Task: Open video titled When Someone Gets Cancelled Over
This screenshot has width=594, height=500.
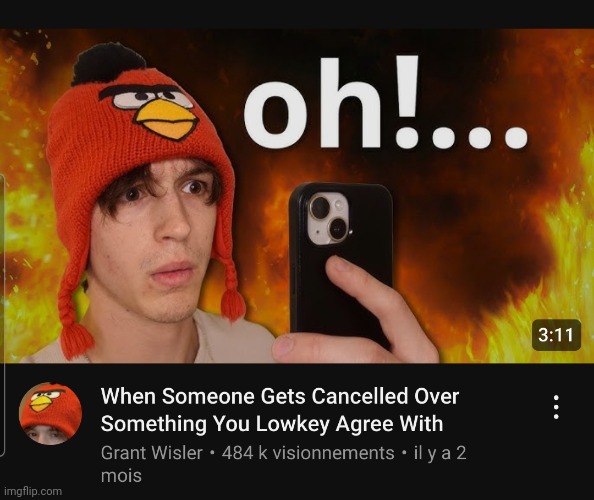Action: (280, 396)
